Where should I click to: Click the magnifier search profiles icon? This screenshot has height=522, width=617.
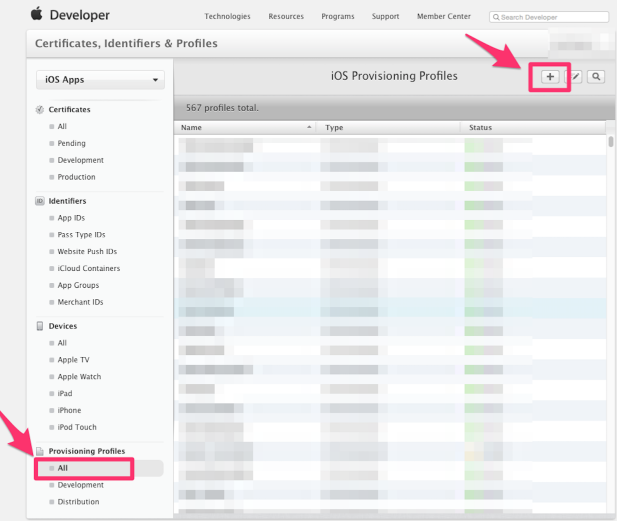pos(595,76)
